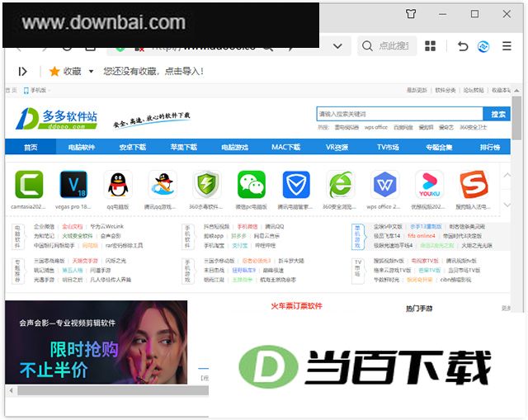Open the 会声会影 video editor banner
The width and height of the screenshot is (528, 420).
96,342
